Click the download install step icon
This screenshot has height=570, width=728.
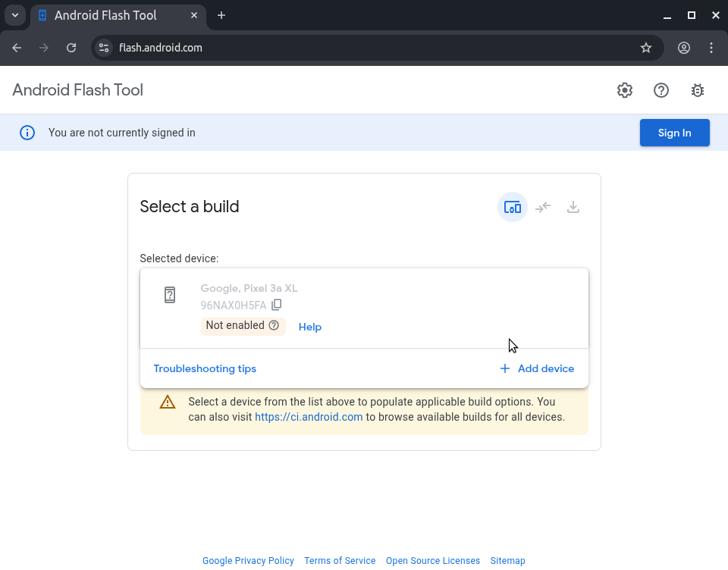(x=573, y=207)
